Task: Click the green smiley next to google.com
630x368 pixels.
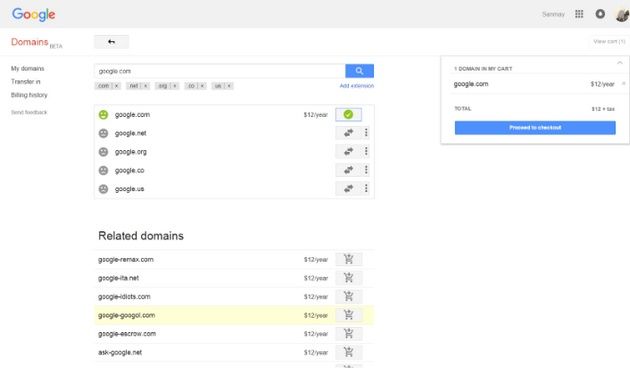Action: [x=103, y=114]
